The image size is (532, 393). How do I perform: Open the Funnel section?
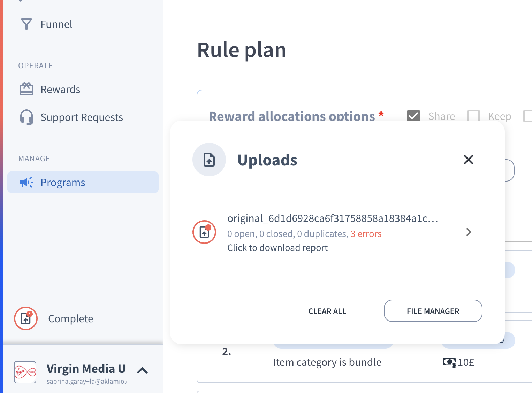coord(56,24)
